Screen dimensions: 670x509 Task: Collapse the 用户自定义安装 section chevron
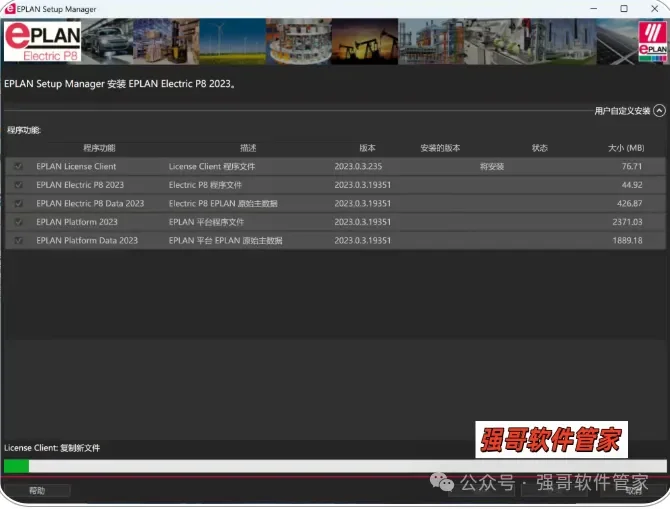[659, 111]
